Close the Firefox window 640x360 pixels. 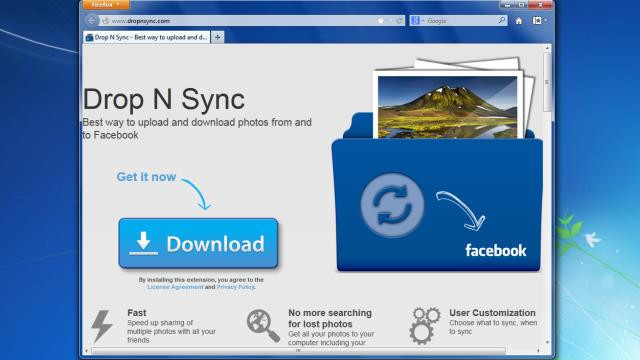tap(540, 4)
